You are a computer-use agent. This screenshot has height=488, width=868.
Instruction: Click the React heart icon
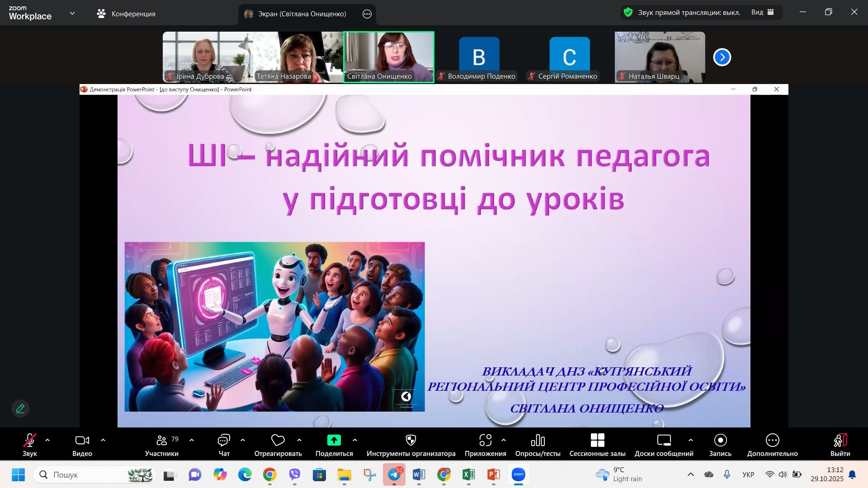278,440
